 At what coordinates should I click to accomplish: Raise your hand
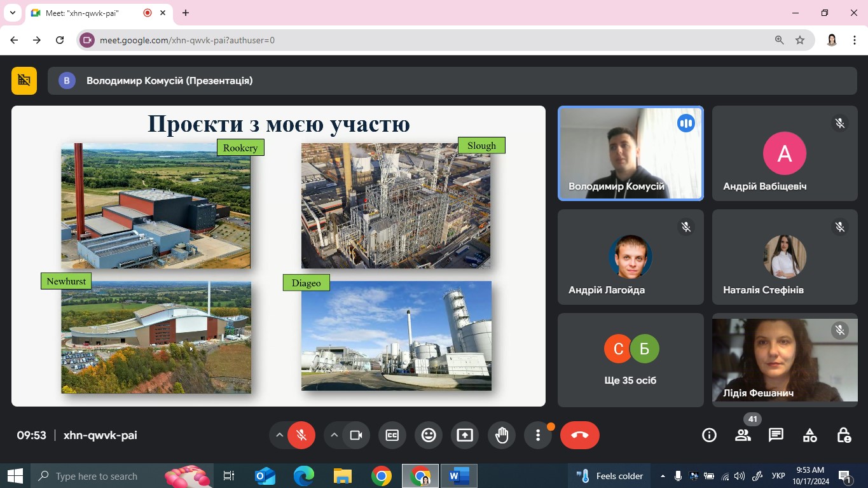[502, 435]
